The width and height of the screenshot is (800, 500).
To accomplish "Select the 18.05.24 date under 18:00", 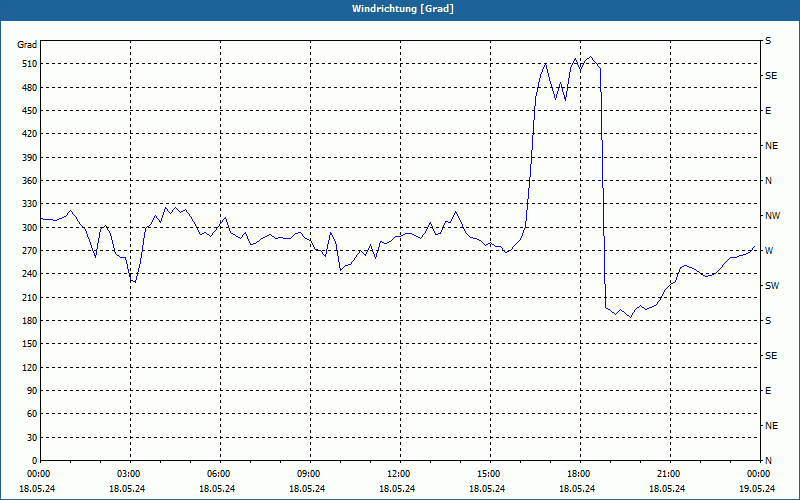I will pos(577,488).
